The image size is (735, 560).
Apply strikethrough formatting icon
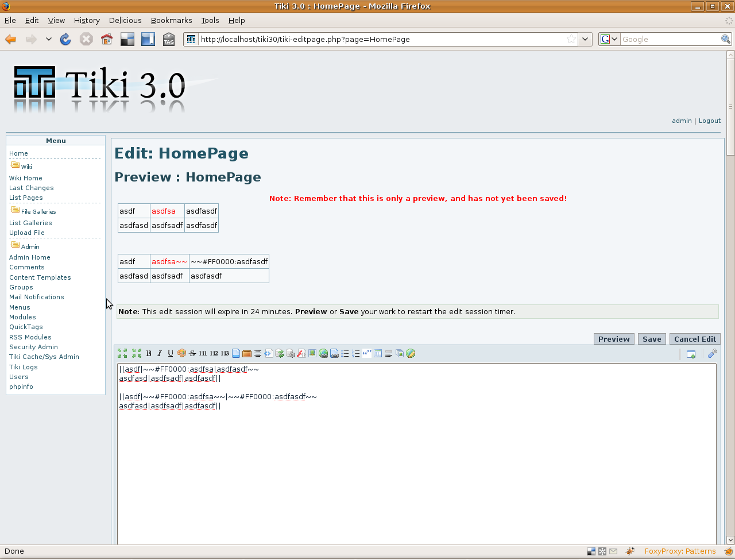(x=192, y=354)
